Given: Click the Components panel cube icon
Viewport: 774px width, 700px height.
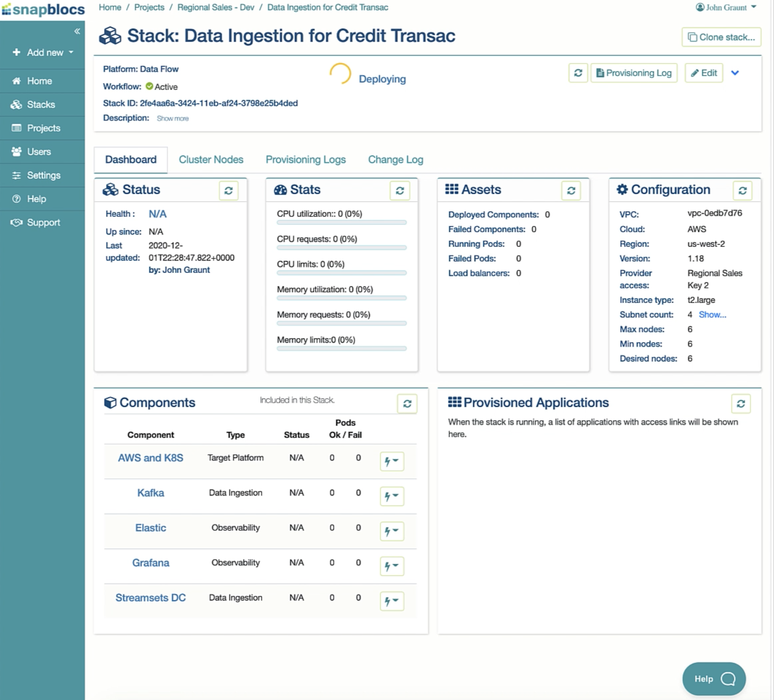Looking at the screenshot, I should [110, 402].
